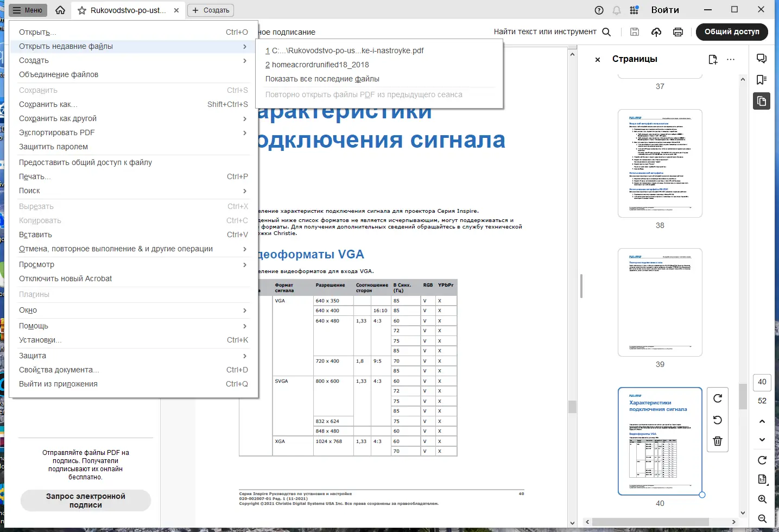Select Открыть недавние файлы menu entry

(66, 46)
